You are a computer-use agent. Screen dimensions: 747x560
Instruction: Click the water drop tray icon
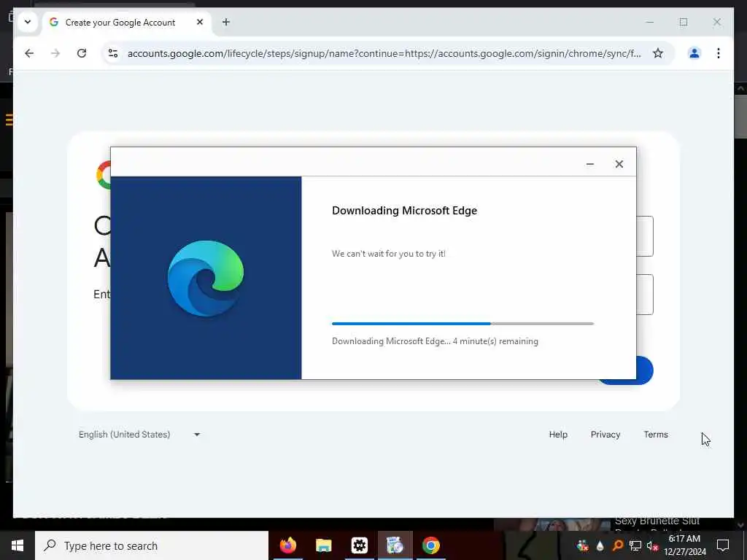(x=600, y=545)
